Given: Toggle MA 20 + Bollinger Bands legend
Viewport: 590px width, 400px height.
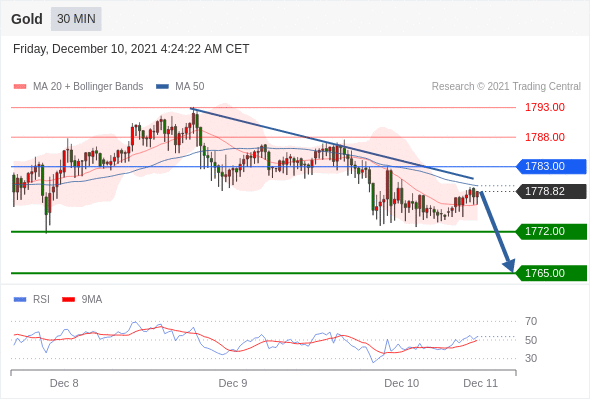Looking at the screenshot, I should [78, 87].
